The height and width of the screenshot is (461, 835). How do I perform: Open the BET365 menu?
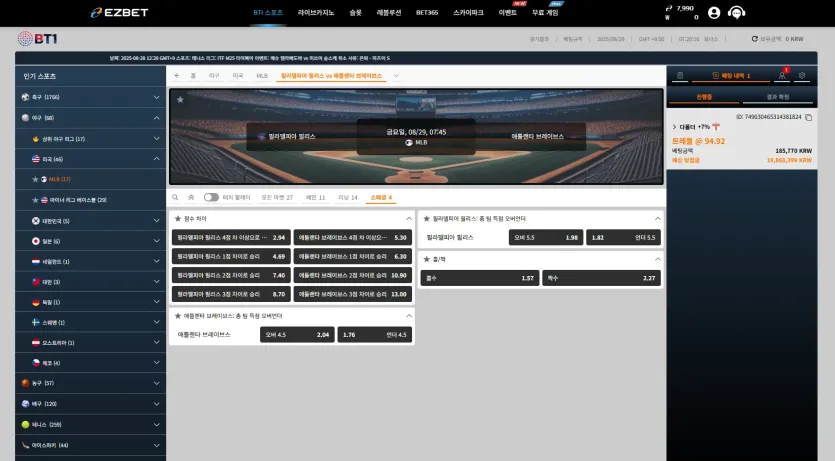point(427,13)
